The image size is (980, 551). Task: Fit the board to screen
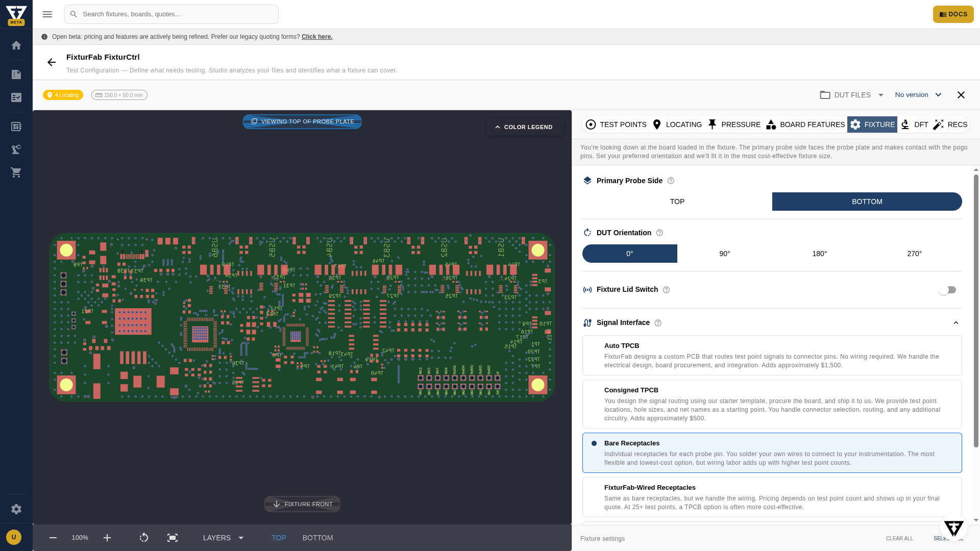tap(173, 538)
